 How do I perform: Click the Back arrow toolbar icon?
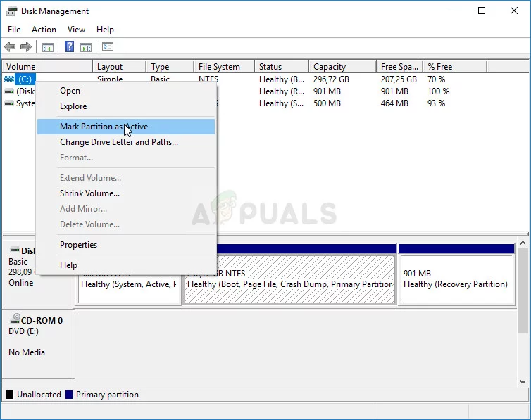[10, 46]
